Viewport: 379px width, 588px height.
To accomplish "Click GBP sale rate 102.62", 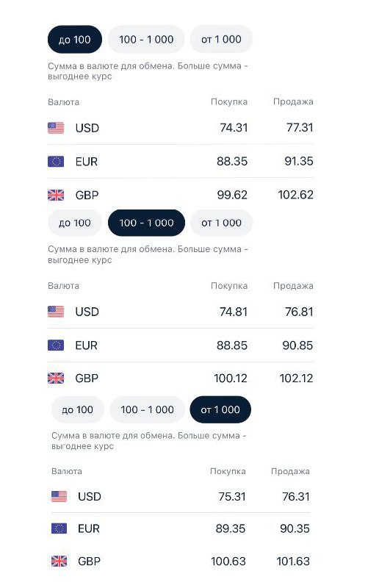I will coord(295,195).
